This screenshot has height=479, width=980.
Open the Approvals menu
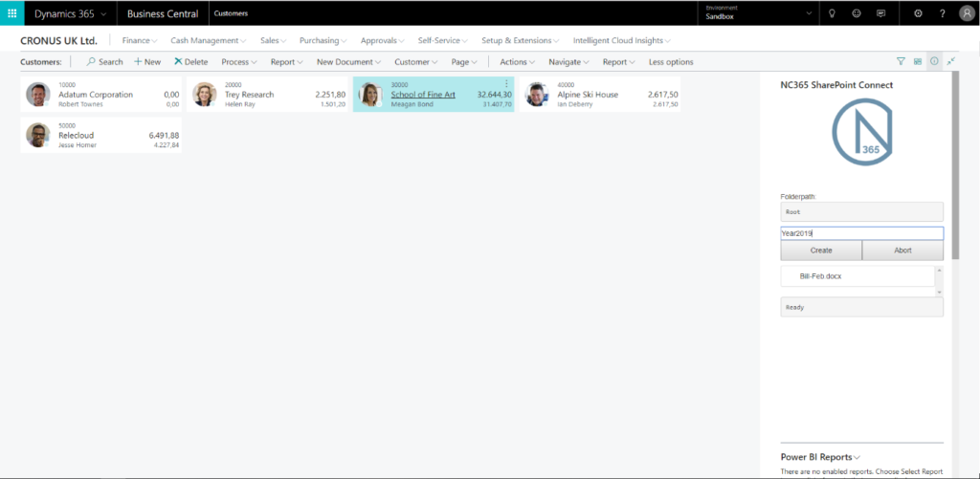(x=383, y=40)
